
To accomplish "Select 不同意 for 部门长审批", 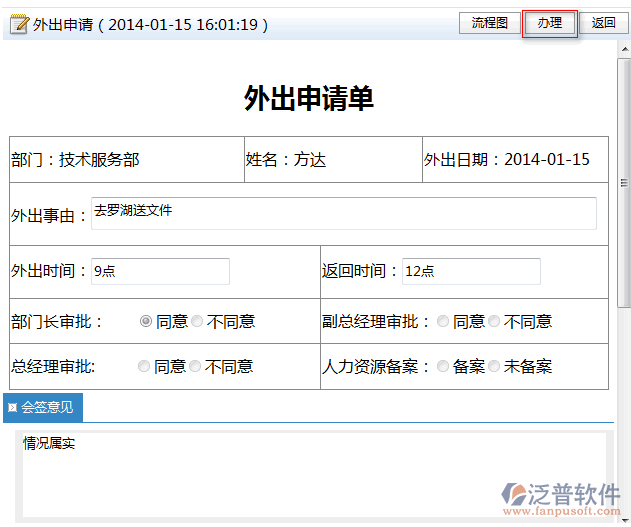I will coord(198,321).
